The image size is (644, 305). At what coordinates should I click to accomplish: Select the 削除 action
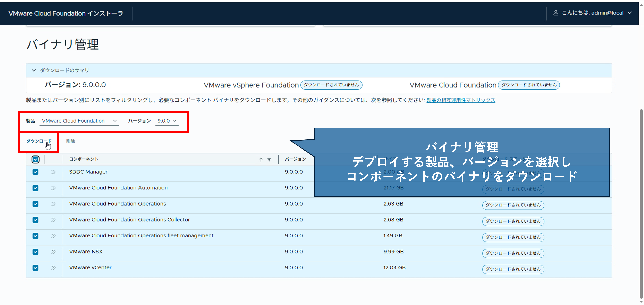click(x=71, y=141)
